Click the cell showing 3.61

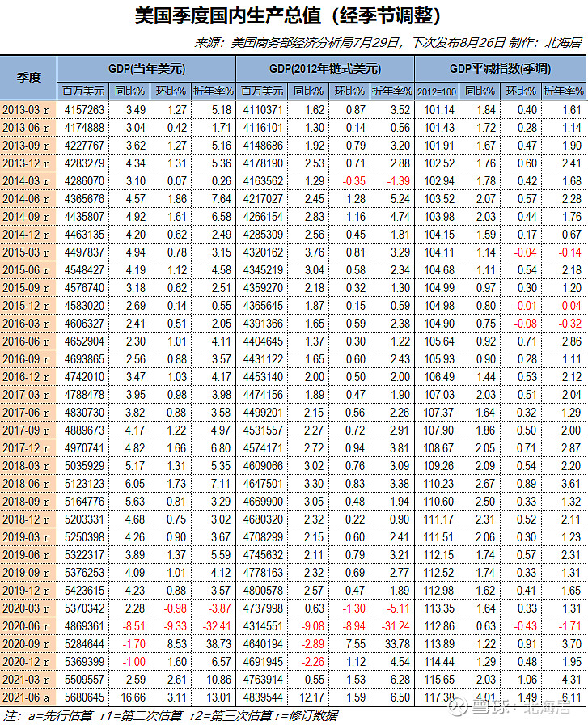[x=571, y=484]
